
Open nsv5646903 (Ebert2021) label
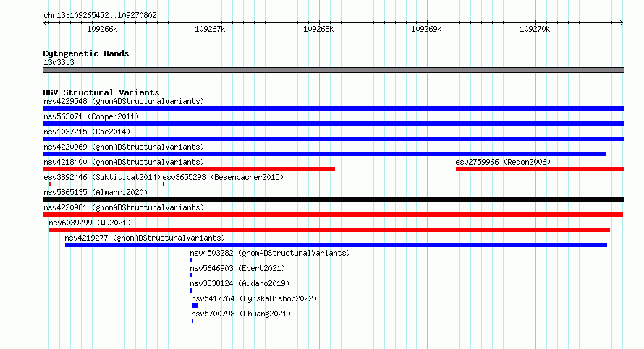click(x=237, y=268)
